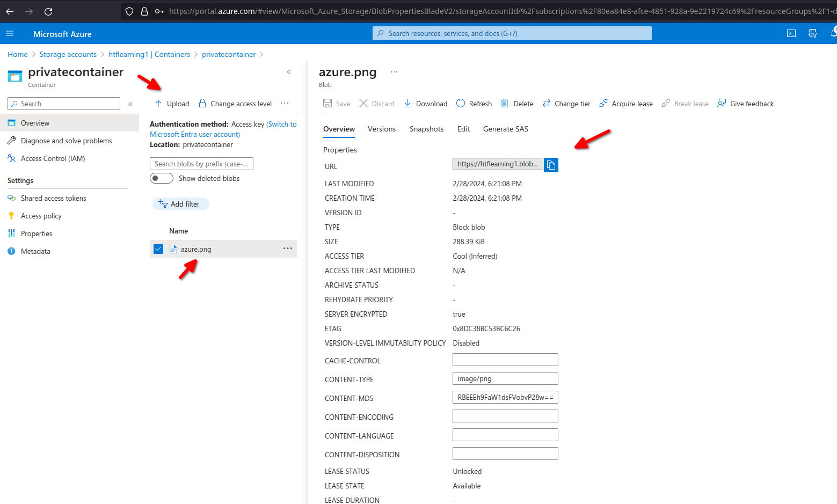Upload a blob to the container
Image resolution: width=837 pixels, height=504 pixels.
[172, 104]
